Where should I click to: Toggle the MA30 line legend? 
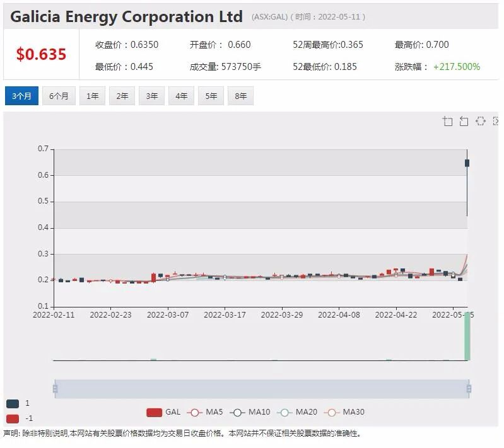(344, 412)
